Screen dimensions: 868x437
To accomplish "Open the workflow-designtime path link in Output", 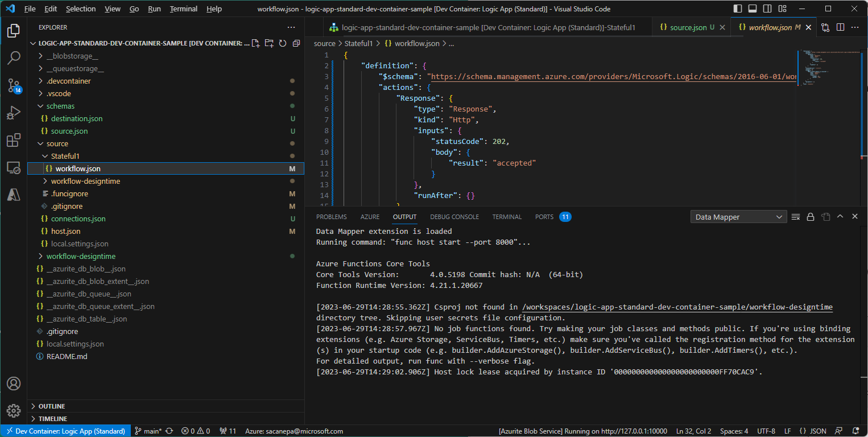I will [x=677, y=307].
